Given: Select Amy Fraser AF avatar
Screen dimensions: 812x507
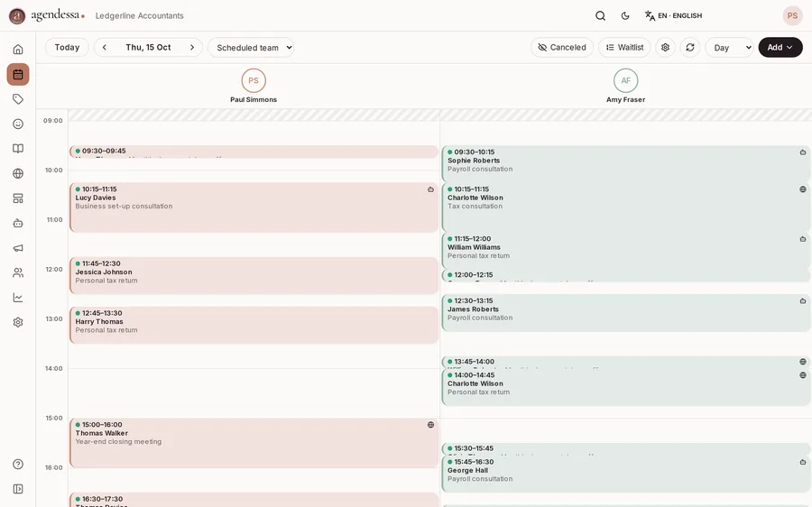Looking at the screenshot, I should coord(625,81).
